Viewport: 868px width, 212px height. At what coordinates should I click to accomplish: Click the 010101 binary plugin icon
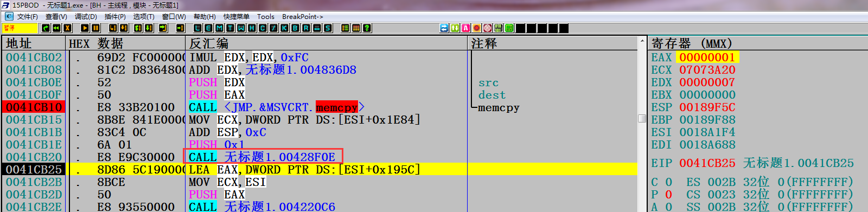click(x=498, y=28)
